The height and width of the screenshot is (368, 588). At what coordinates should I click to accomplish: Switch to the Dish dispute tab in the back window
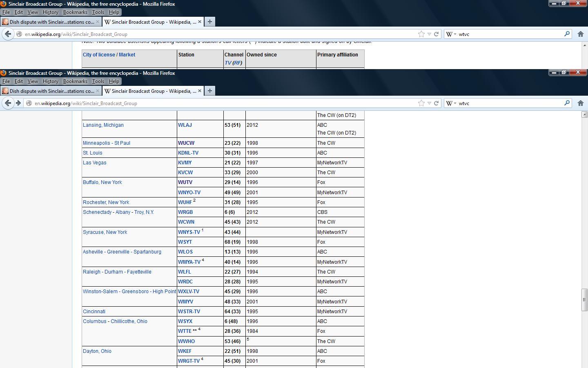pyautogui.click(x=51, y=22)
